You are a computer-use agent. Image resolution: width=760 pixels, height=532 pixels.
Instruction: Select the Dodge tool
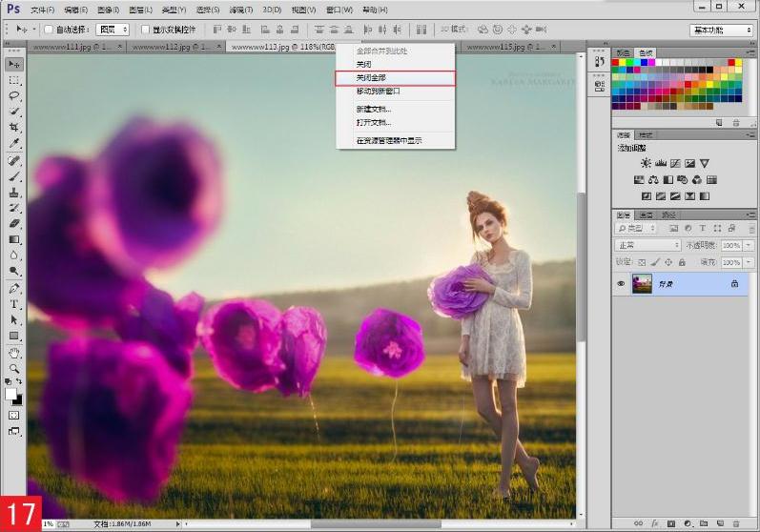pos(14,272)
